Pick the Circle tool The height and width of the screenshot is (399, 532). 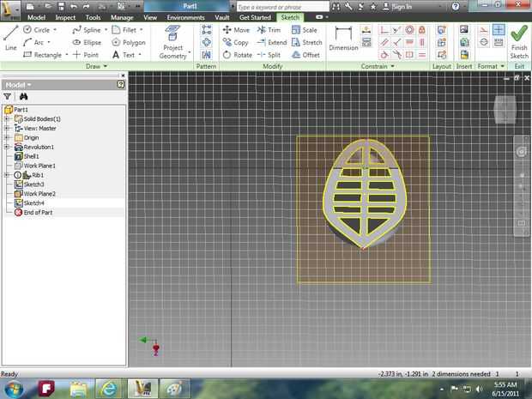click(x=37, y=30)
